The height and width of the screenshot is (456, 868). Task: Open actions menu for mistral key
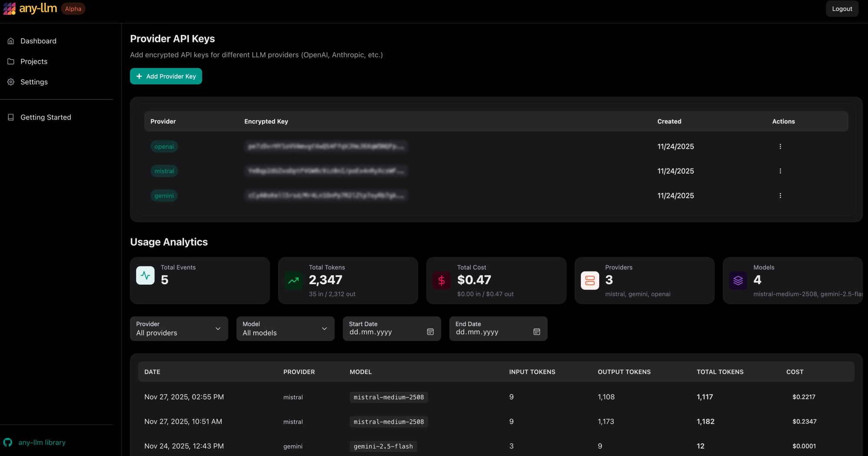(780, 171)
